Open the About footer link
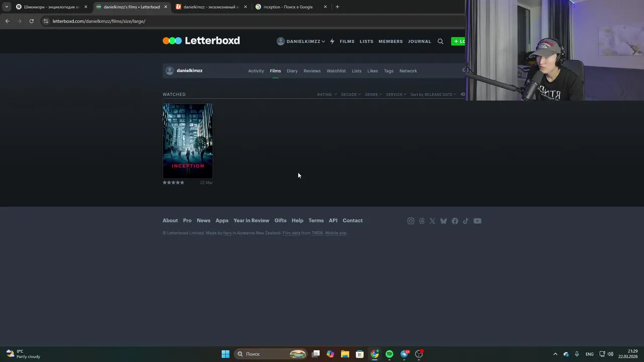Screen dimensions: 644x362 [x=170, y=221]
